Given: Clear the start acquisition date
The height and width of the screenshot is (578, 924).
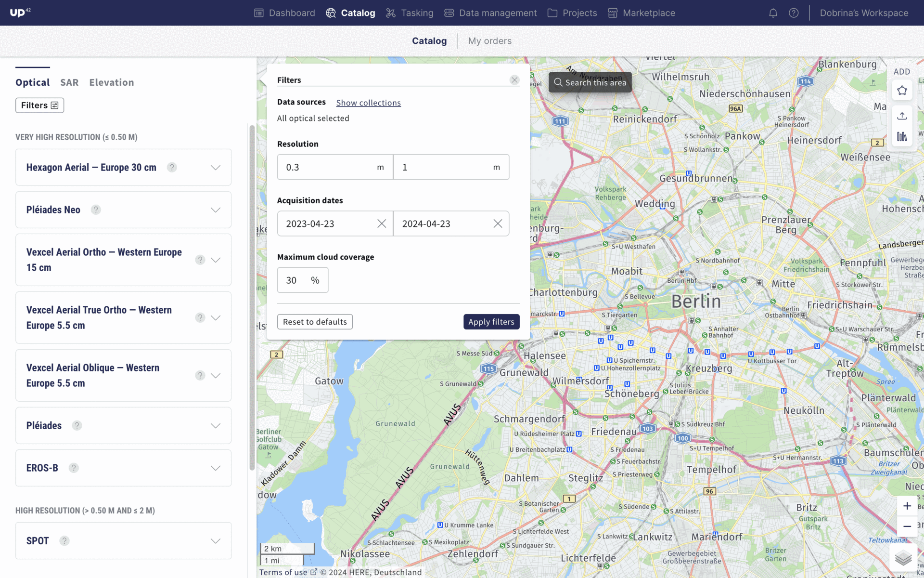Looking at the screenshot, I should click(x=382, y=223).
